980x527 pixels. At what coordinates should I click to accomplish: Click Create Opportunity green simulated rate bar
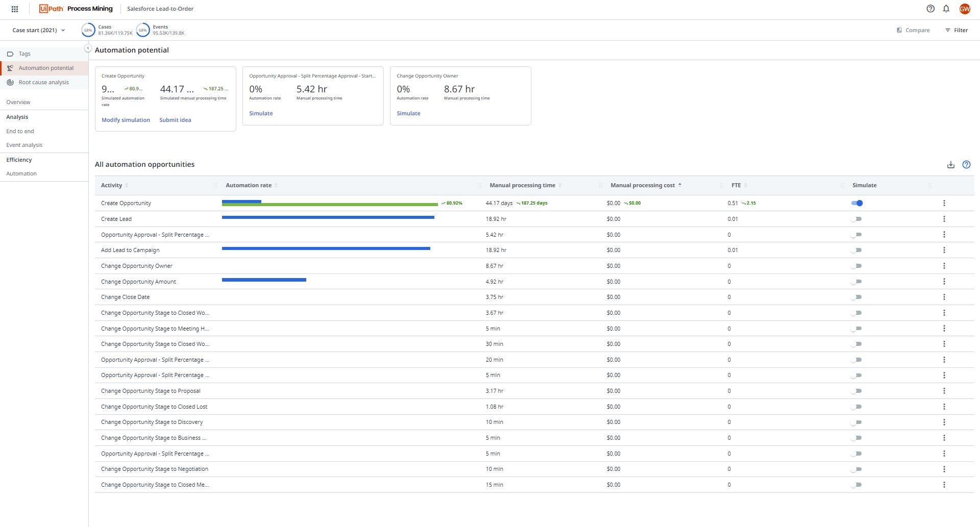coord(330,205)
